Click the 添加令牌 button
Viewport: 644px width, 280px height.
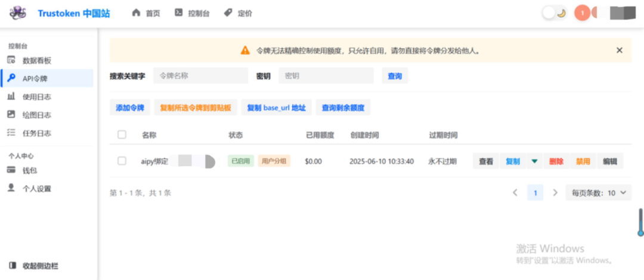[x=130, y=108]
